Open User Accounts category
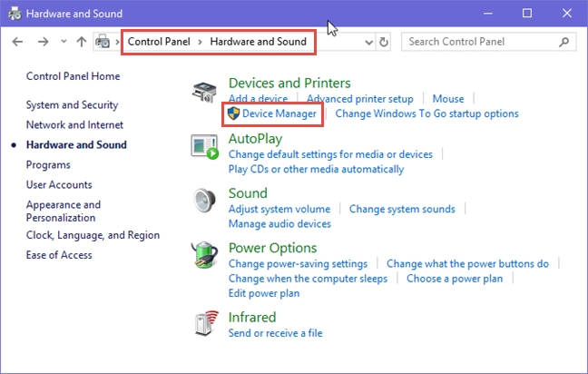Screen dimensions: 588x374 (x=59, y=184)
